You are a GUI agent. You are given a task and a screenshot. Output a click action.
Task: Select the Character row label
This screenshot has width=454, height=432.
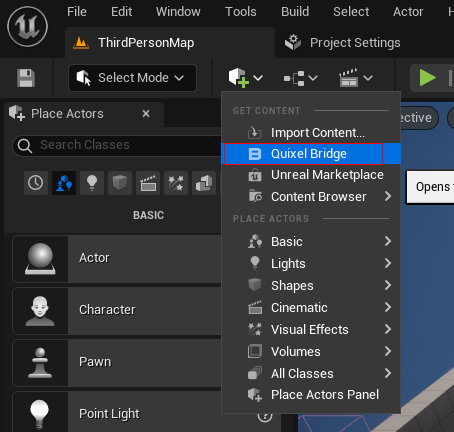107,310
